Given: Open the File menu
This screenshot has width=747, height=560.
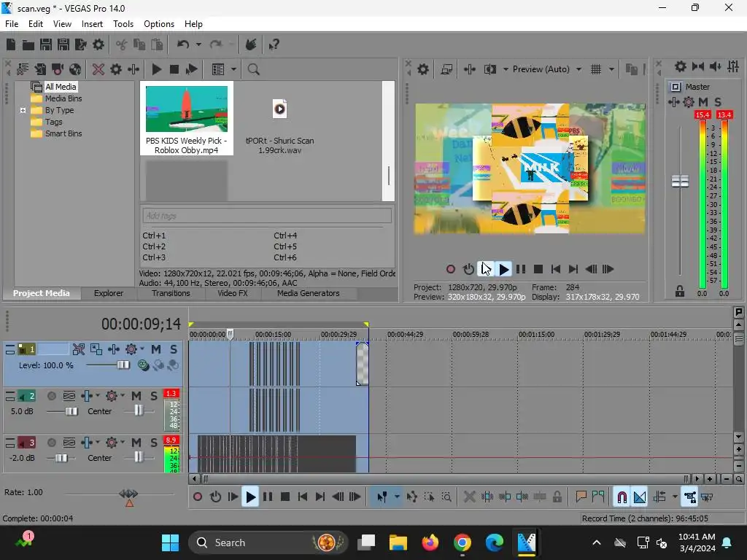Looking at the screenshot, I should point(12,24).
